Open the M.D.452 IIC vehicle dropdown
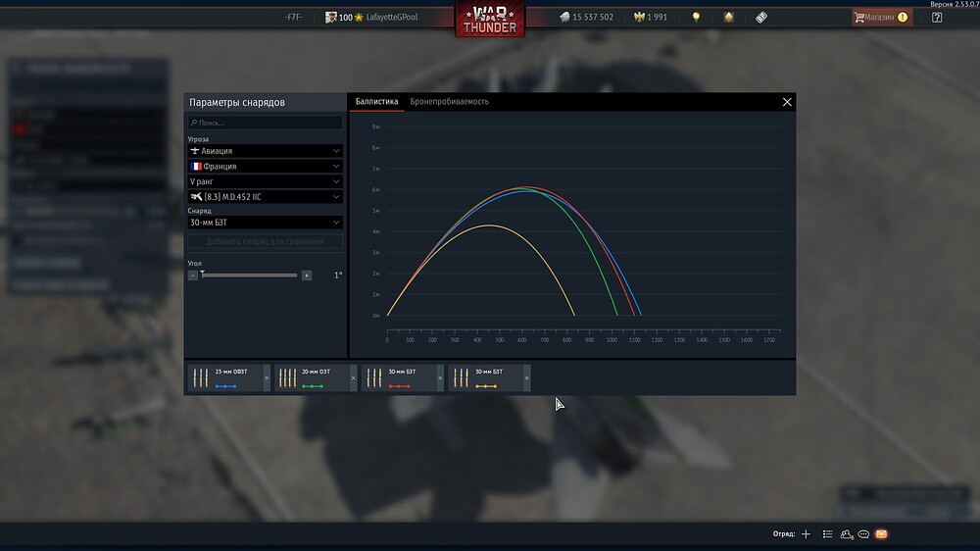980x551 pixels. [x=266, y=197]
